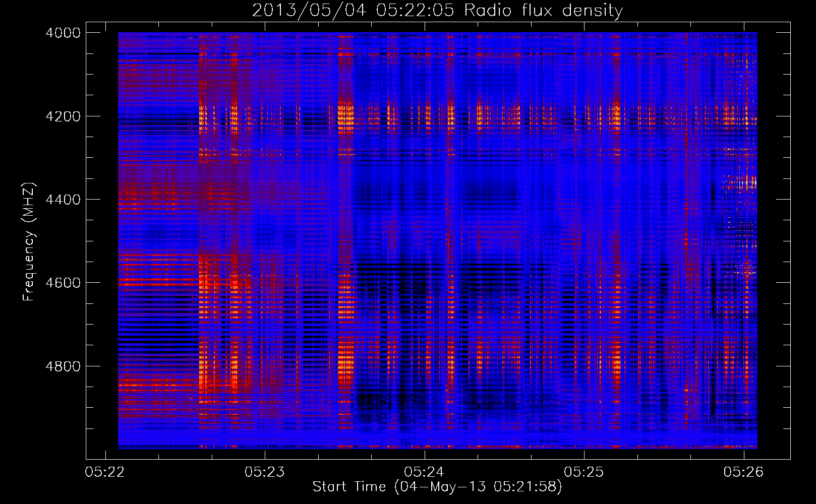Click the 05:25 time tick label

tap(584, 472)
